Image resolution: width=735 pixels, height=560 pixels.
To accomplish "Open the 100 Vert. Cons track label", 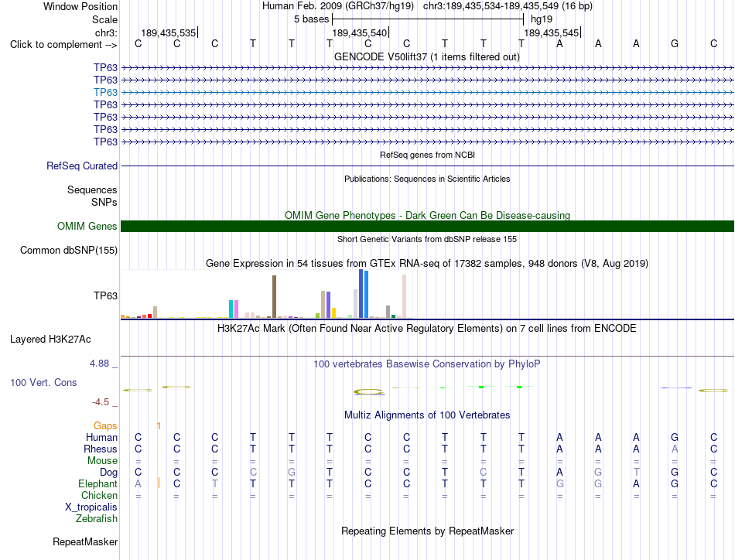I will tap(43, 382).
